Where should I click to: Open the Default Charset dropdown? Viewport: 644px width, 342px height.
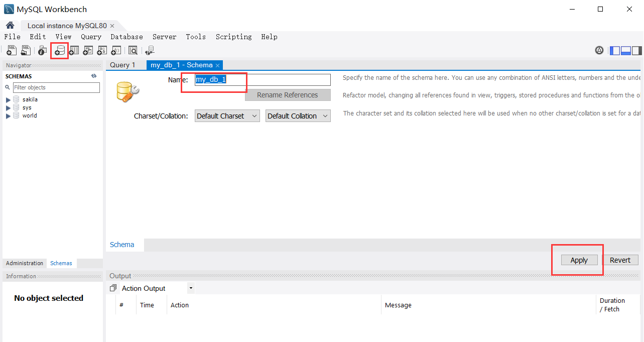tap(227, 116)
